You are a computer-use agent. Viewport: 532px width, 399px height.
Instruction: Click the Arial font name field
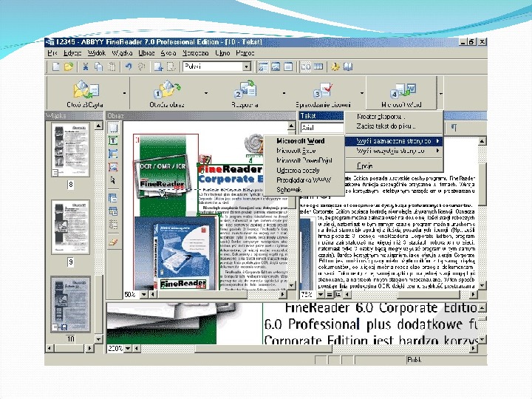tap(322, 128)
